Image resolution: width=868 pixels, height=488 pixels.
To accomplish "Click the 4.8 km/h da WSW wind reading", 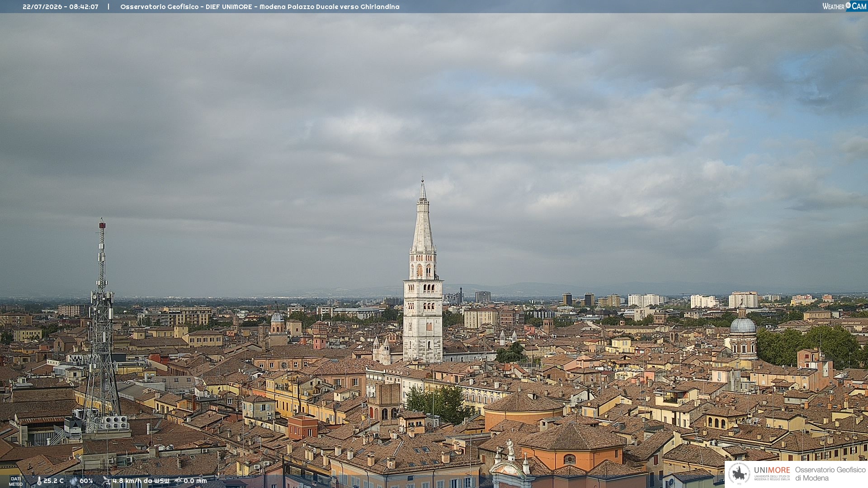I will click(x=141, y=481).
